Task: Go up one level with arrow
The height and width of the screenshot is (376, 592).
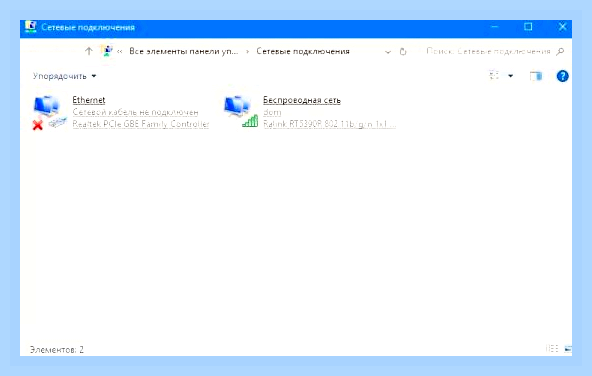Action: point(89,51)
